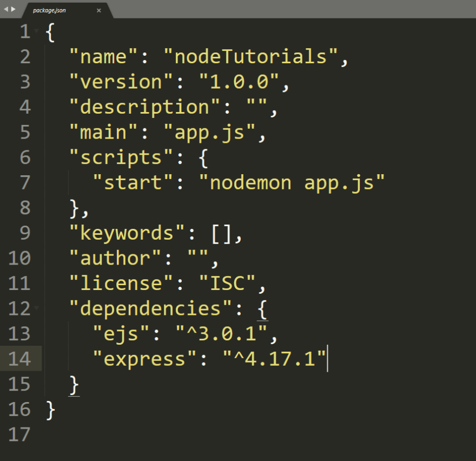Select line number 3 in gutter
The height and width of the screenshot is (461, 476).
(x=25, y=82)
